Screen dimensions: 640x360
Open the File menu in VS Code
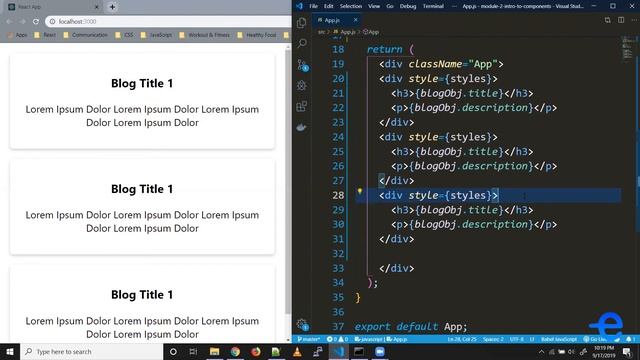point(313,6)
